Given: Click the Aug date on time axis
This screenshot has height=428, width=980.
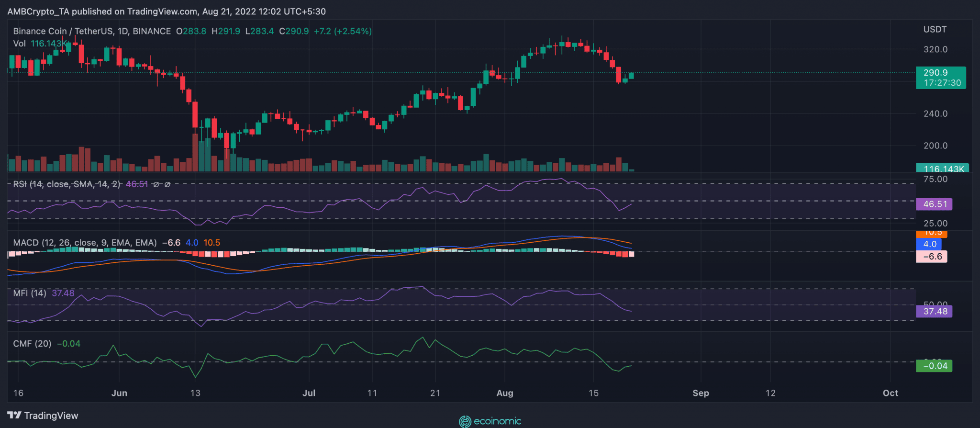Looking at the screenshot, I should pos(505,393).
